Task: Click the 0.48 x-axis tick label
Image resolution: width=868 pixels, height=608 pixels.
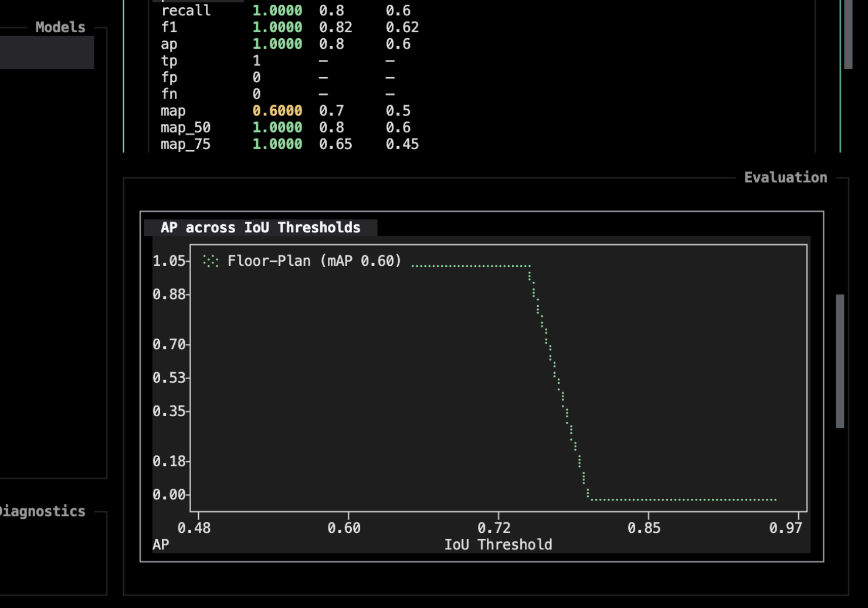Action: pos(194,528)
